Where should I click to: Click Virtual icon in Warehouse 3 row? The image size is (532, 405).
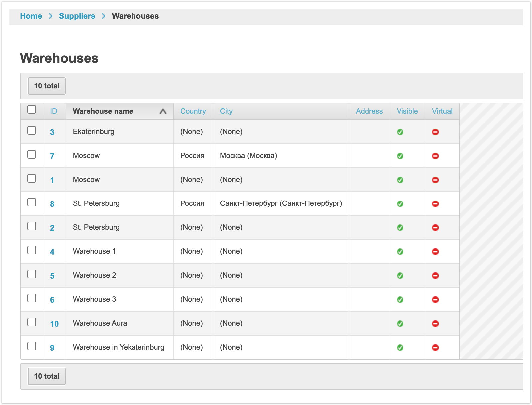435,300
